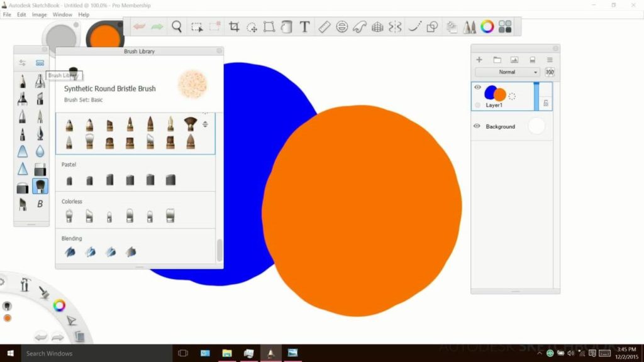Adjust the Layer1 opacity slider bar
The width and height of the screenshot is (644, 362).
536,96
